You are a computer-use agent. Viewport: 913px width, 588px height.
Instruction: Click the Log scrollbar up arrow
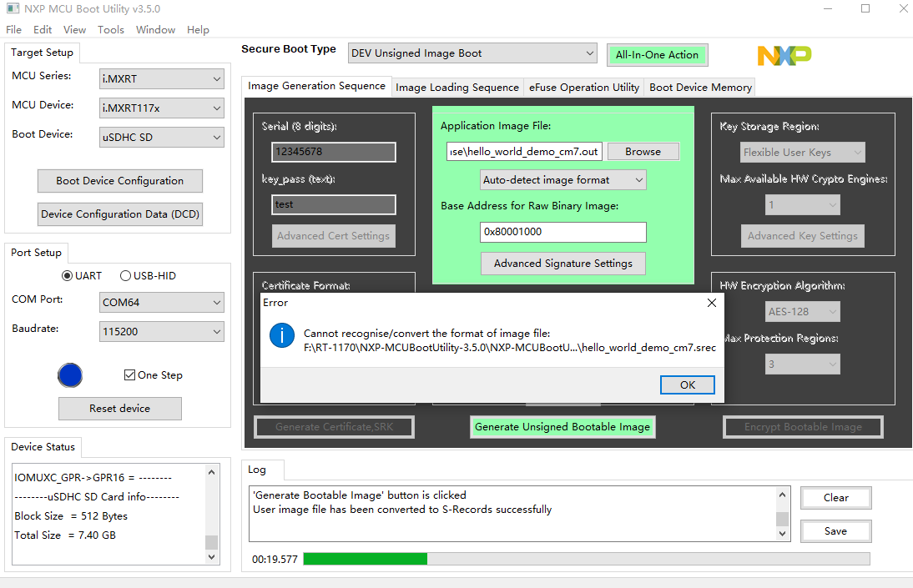[x=782, y=495]
